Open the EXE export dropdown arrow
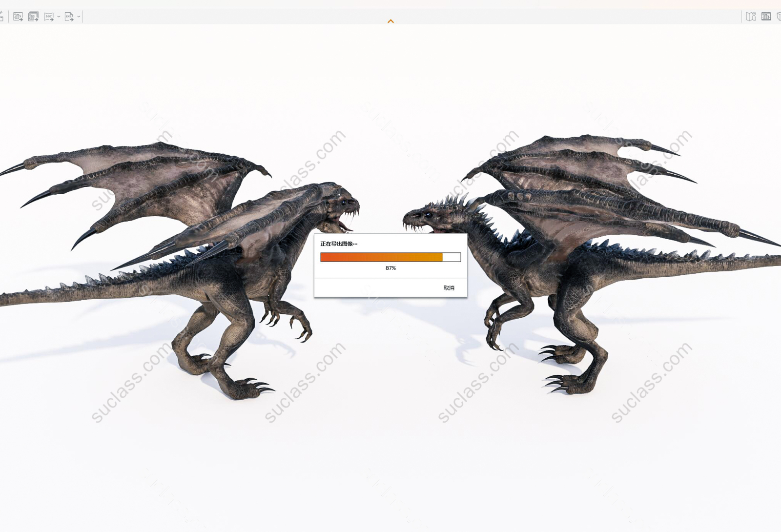The image size is (781, 532). (x=79, y=17)
